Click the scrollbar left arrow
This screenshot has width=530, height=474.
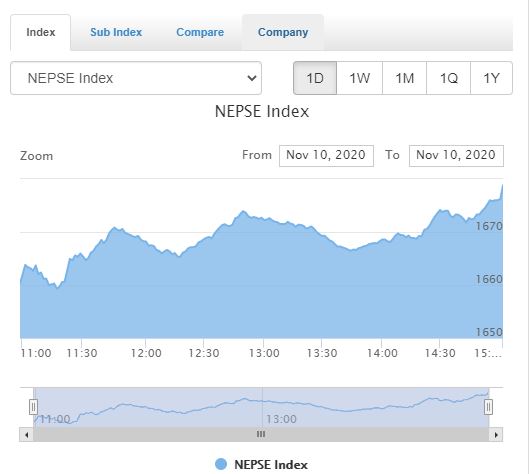[26, 434]
